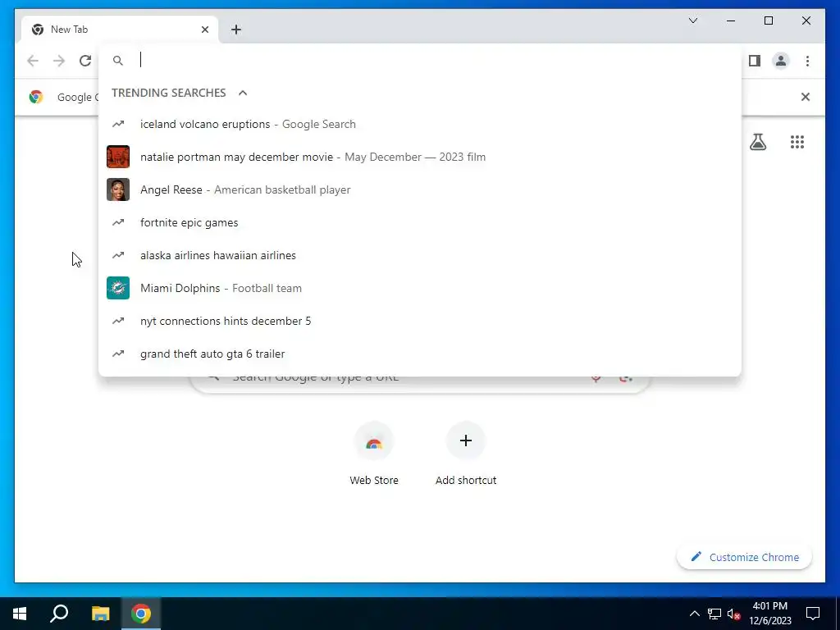The width and height of the screenshot is (840, 630).
Task: Open a new tab with plus button
Action: click(x=236, y=30)
